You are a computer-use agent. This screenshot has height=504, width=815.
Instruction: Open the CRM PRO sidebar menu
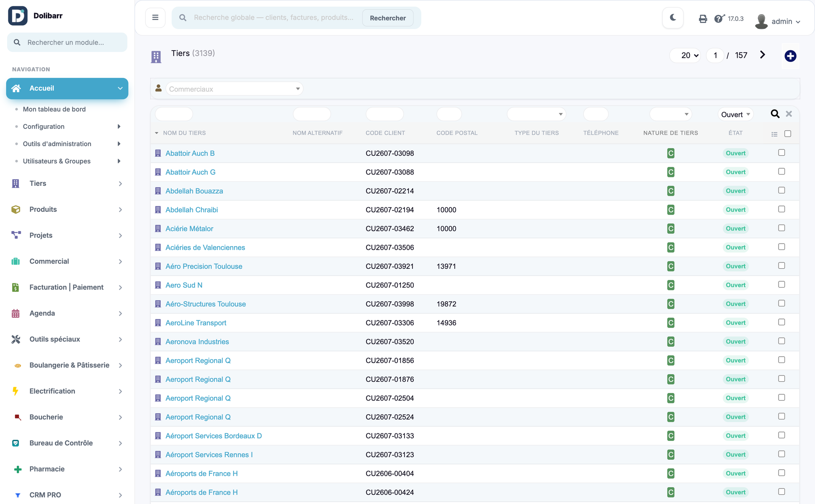pos(67,495)
